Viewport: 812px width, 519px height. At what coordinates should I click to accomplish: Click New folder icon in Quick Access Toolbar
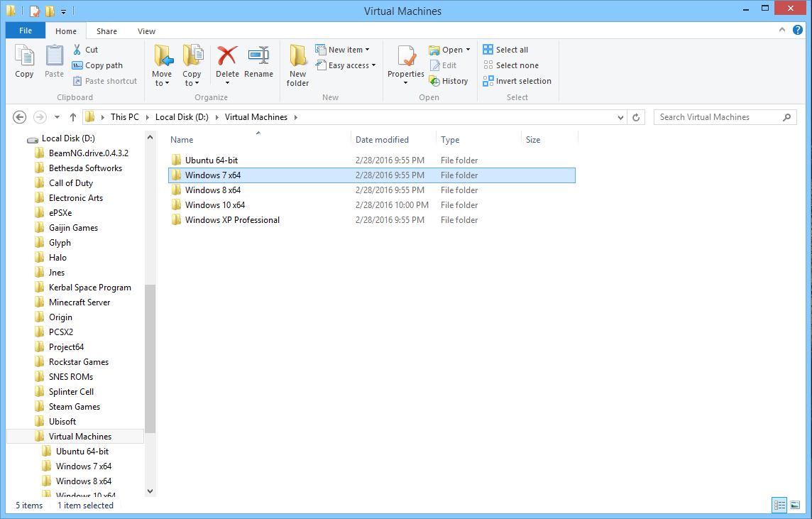tap(50, 11)
